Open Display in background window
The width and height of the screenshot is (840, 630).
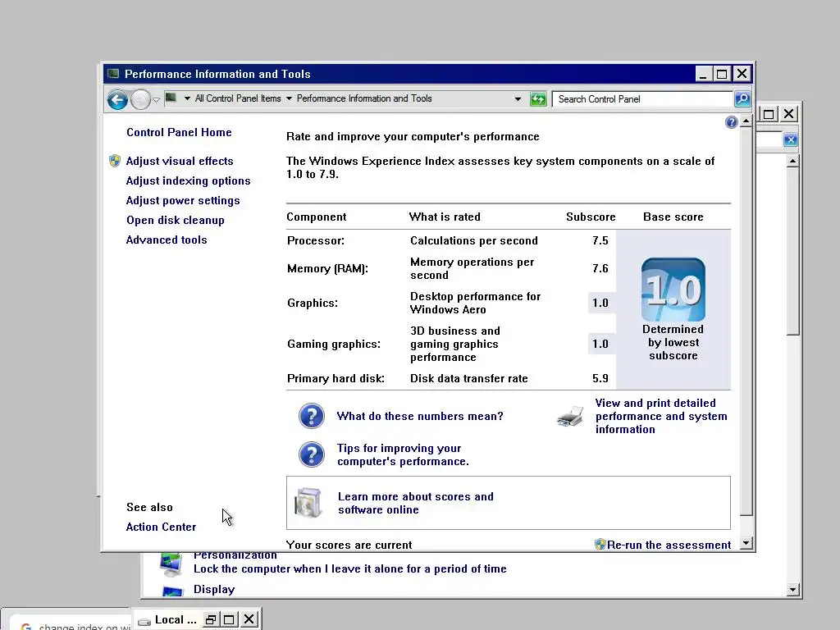point(214,589)
